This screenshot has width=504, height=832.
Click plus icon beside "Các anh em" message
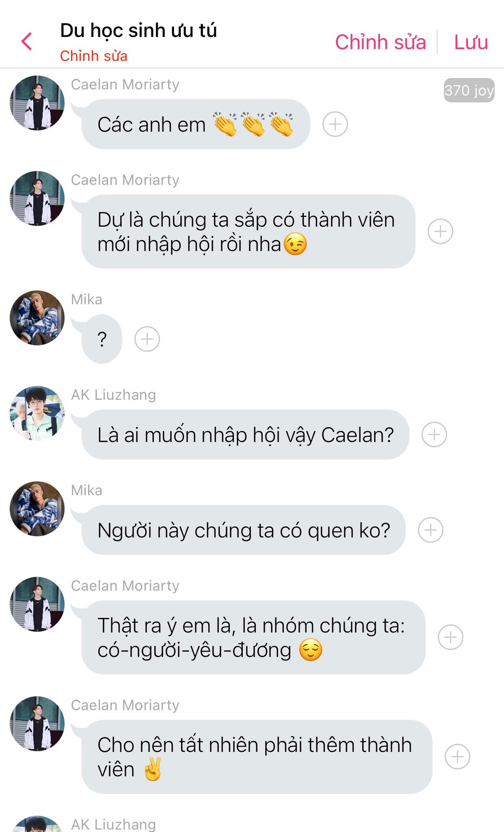[335, 124]
